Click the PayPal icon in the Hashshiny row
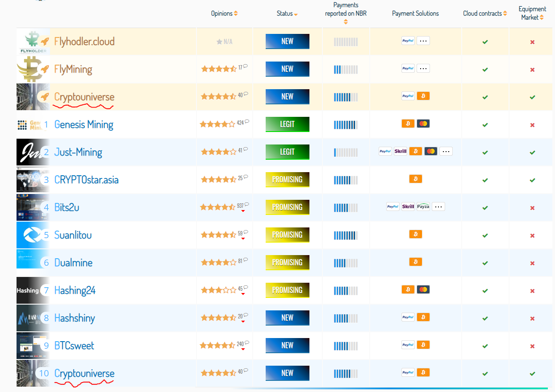Screen dimensions: 555x392 point(408,317)
